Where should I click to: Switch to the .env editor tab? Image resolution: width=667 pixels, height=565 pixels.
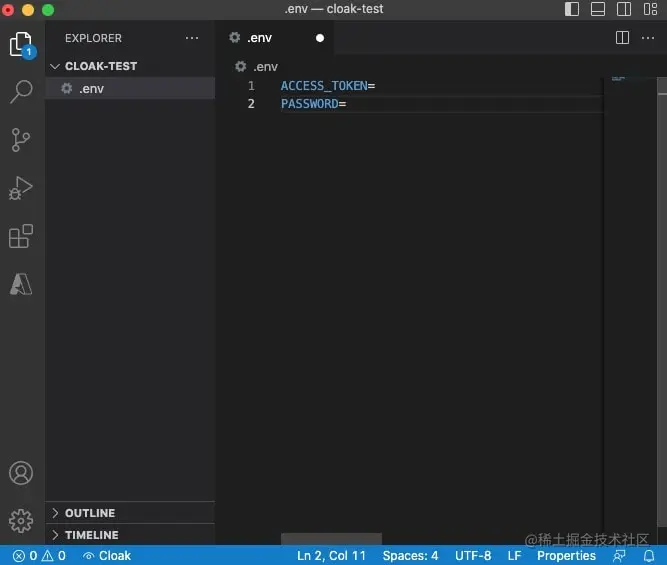pos(276,38)
